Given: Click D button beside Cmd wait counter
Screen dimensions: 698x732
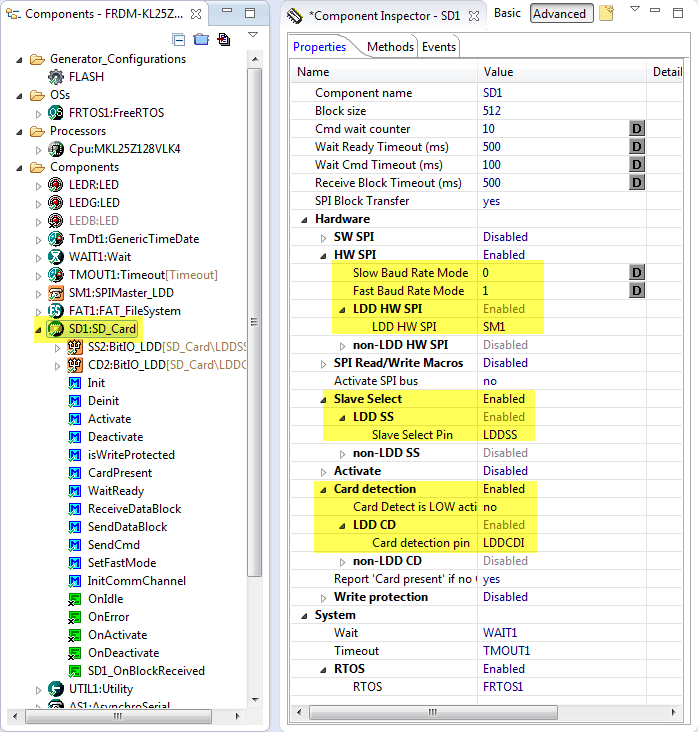Looking at the screenshot, I should pos(636,129).
